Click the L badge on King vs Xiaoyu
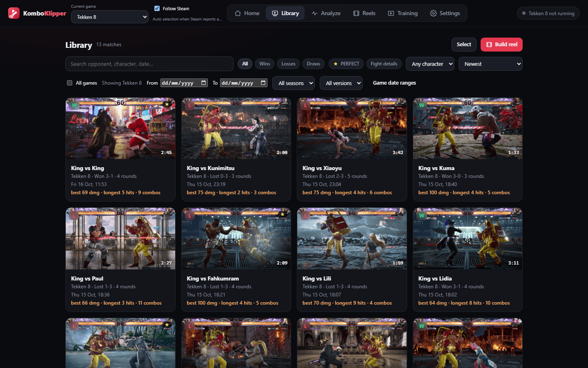 pos(305,105)
